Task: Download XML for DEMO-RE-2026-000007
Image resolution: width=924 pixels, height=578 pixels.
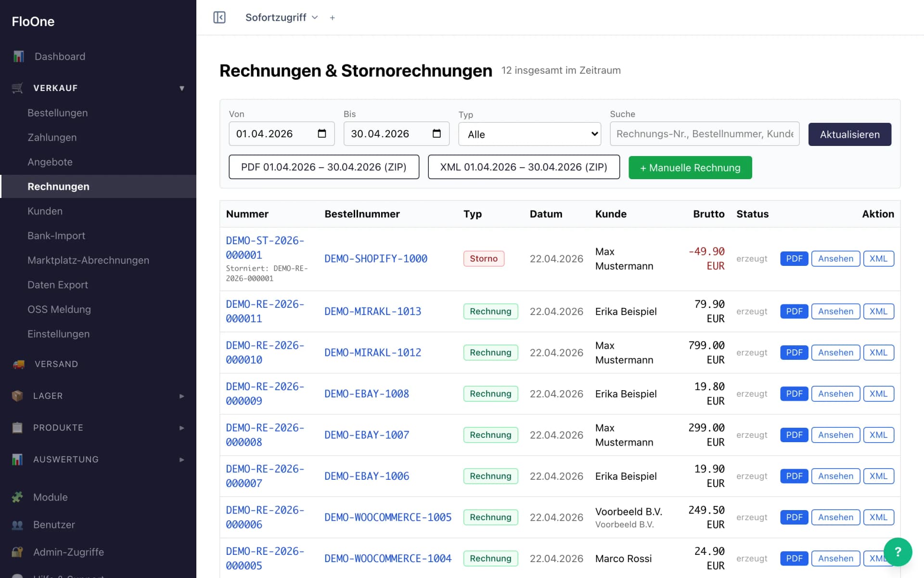Action: (878, 476)
